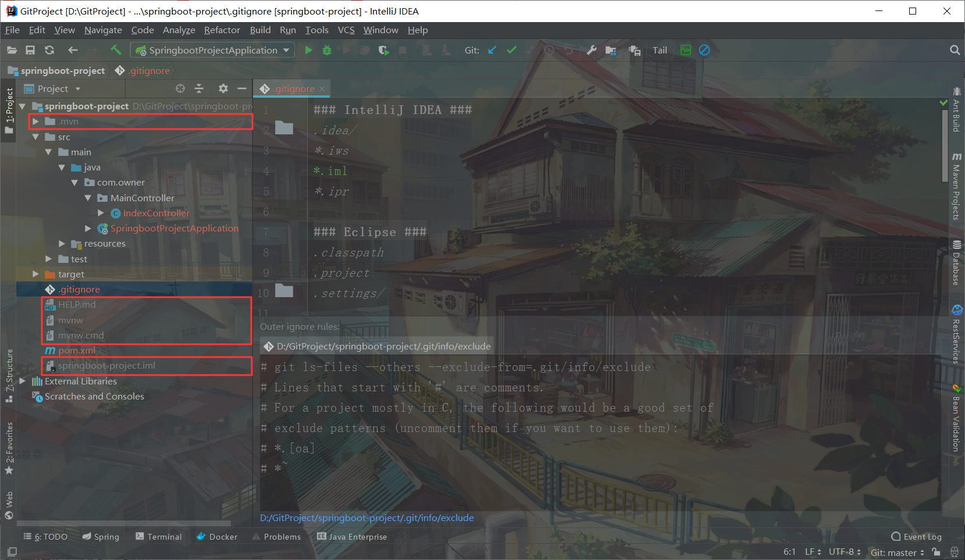Click the Search Everywhere magnifier icon
The height and width of the screenshot is (560, 965).
point(955,50)
